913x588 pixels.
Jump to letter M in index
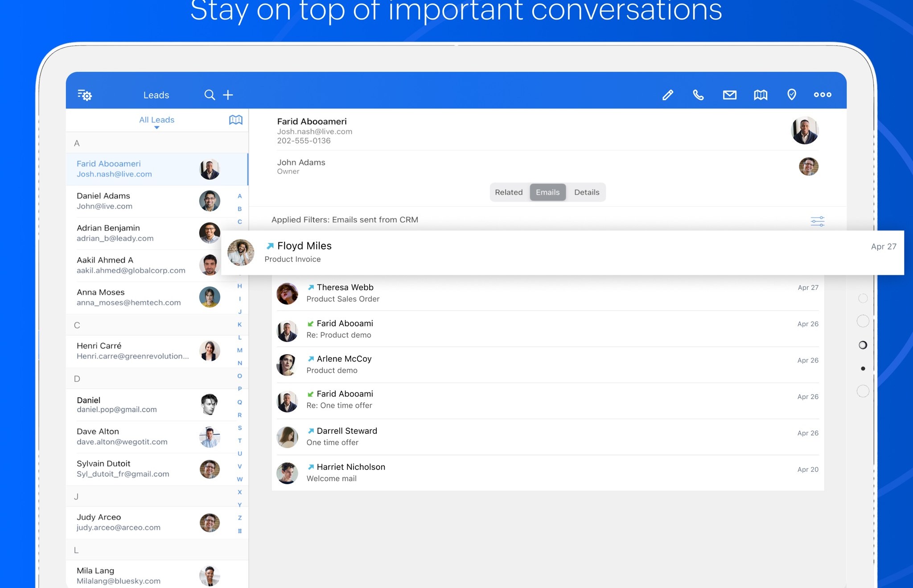click(x=240, y=350)
